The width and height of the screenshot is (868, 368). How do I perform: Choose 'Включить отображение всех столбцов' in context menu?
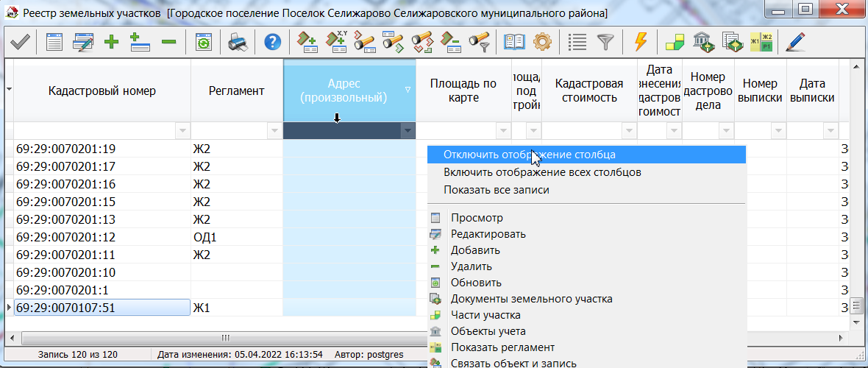[x=542, y=172]
